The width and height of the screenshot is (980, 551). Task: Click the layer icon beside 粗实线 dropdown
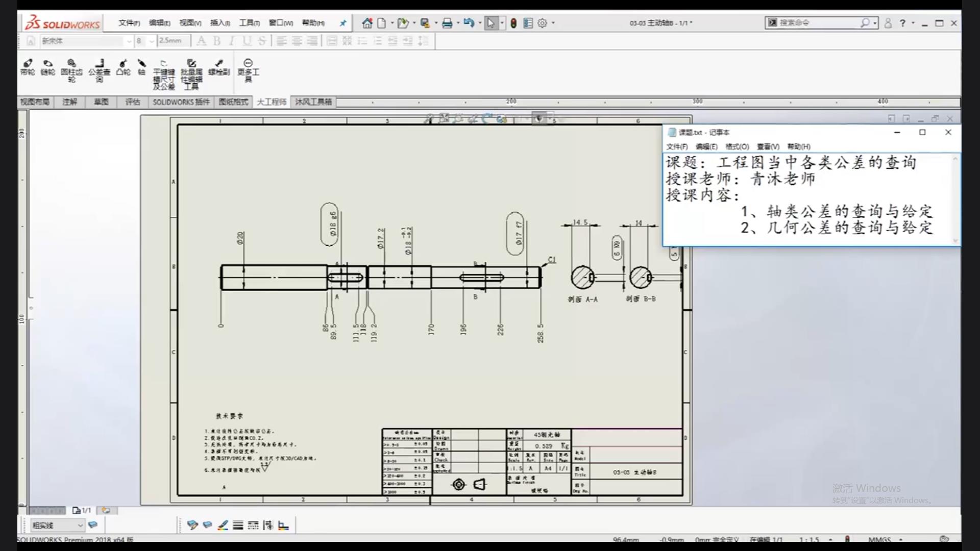coord(93,525)
